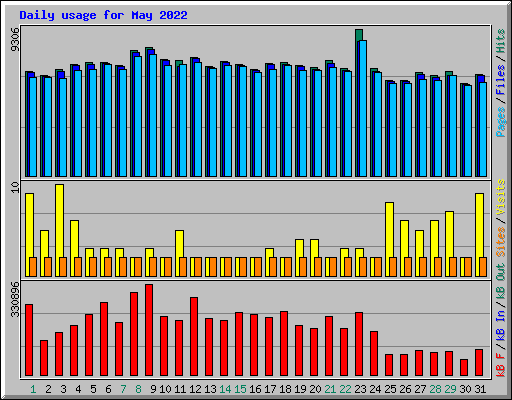Click the red kB bar for day 2
Image resolution: width=512 pixels, height=400 pixels.
(x=44, y=358)
